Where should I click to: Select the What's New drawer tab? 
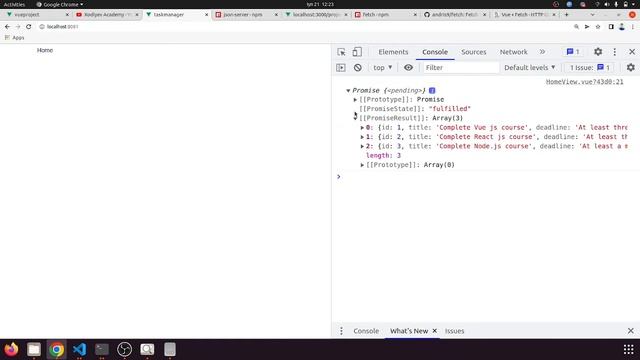(x=409, y=331)
